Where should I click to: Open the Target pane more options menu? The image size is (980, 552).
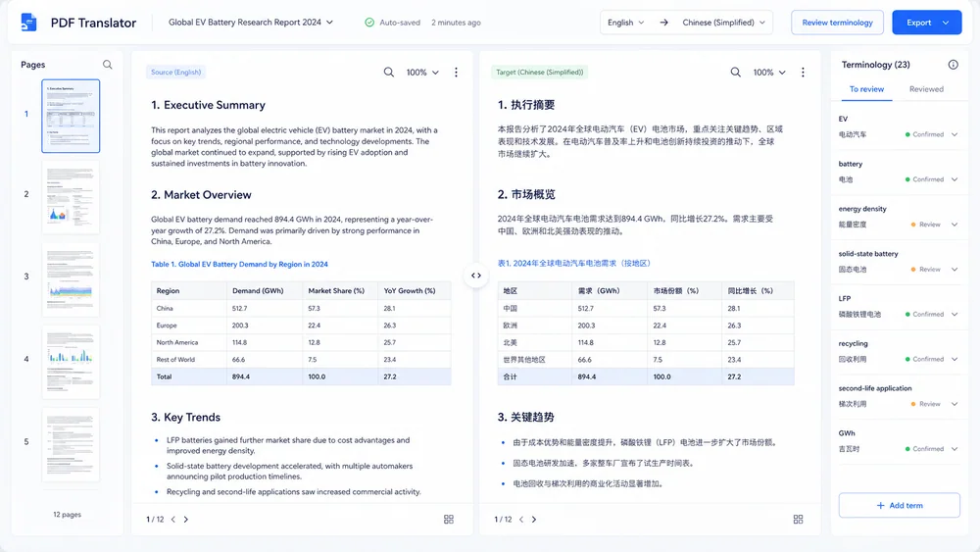(804, 72)
